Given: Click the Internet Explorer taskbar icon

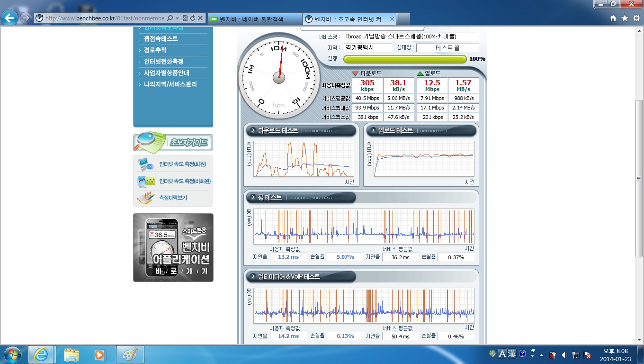Looking at the screenshot, I should (x=41, y=355).
